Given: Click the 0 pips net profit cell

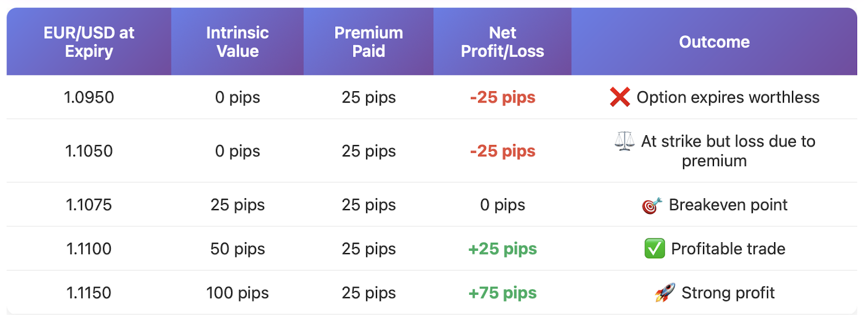Looking at the screenshot, I should [502, 205].
